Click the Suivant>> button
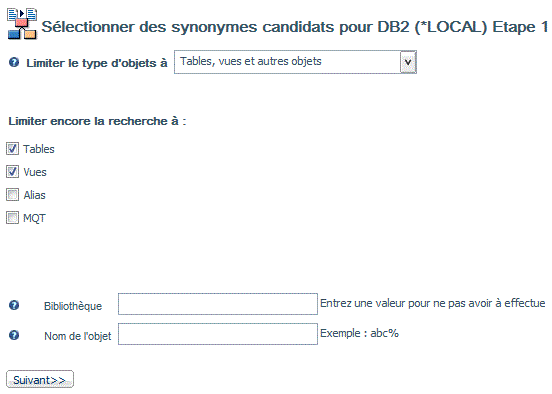Viewport: 552px width, 394px height. (40, 380)
